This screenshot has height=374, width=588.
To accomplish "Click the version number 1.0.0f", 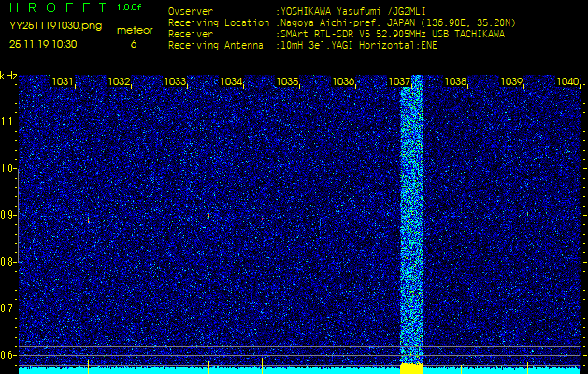I will pyautogui.click(x=131, y=7).
